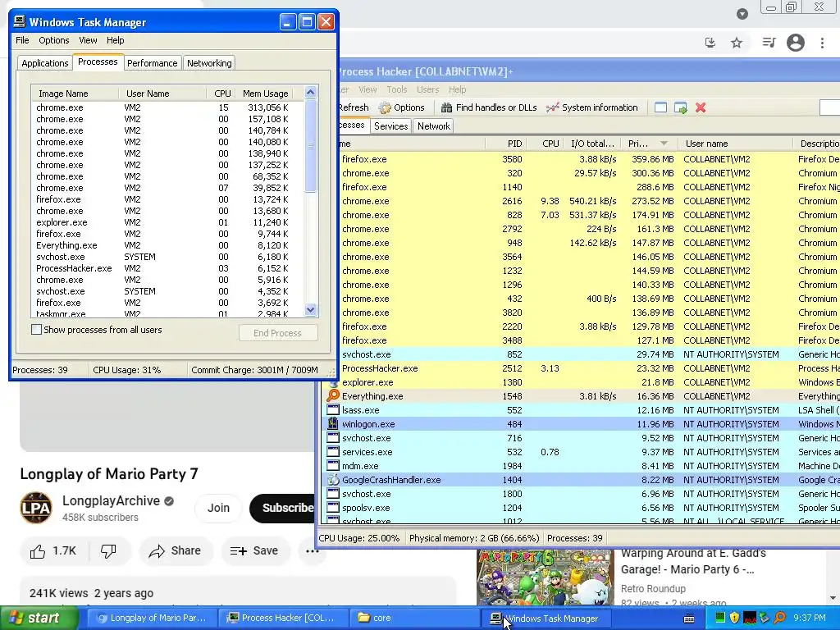840x630 pixels.
Task: Click the Everything.exe magnifier icon in Process Hacker
Action: click(x=333, y=396)
